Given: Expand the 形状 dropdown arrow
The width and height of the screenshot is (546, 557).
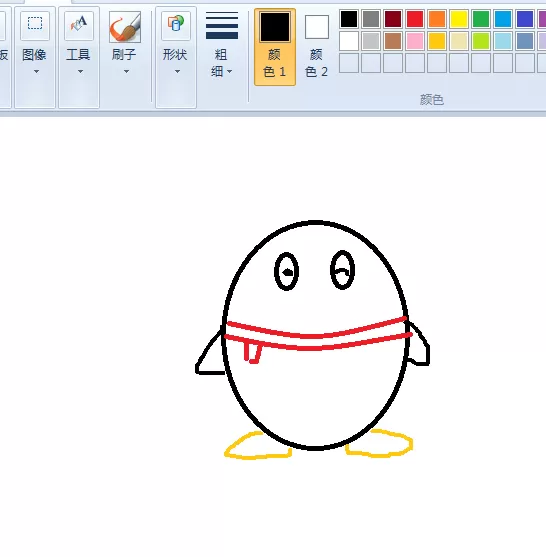Looking at the screenshot, I should (x=177, y=72).
